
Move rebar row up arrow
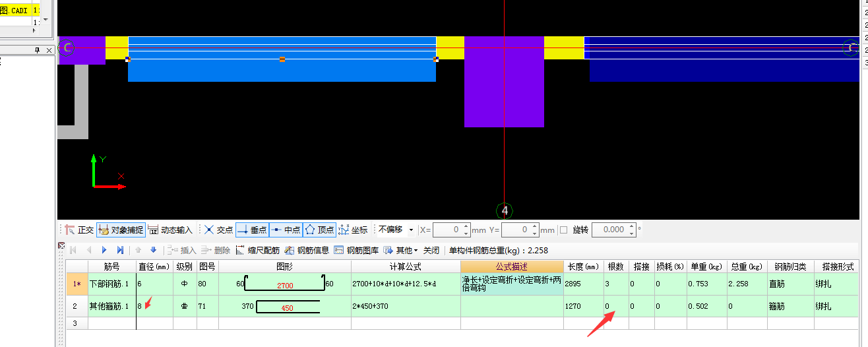[x=139, y=250]
